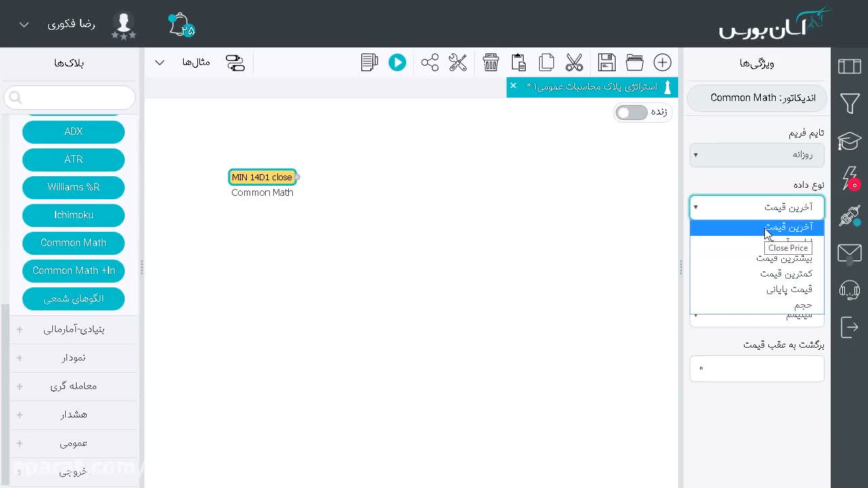This screenshot has width=868, height=488.
Task: Click the share icon in toolbar
Action: pos(430,63)
